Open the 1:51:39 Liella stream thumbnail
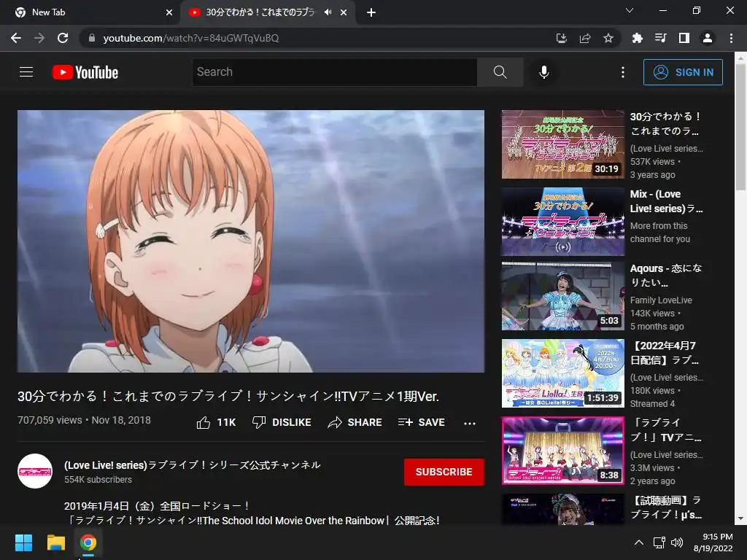The image size is (747, 560). (x=562, y=373)
